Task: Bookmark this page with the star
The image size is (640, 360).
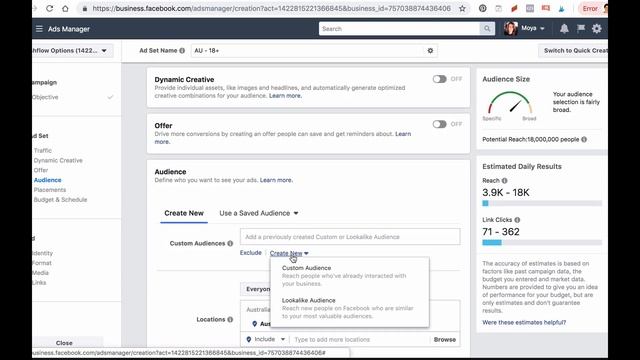Action: pyautogui.click(x=462, y=8)
